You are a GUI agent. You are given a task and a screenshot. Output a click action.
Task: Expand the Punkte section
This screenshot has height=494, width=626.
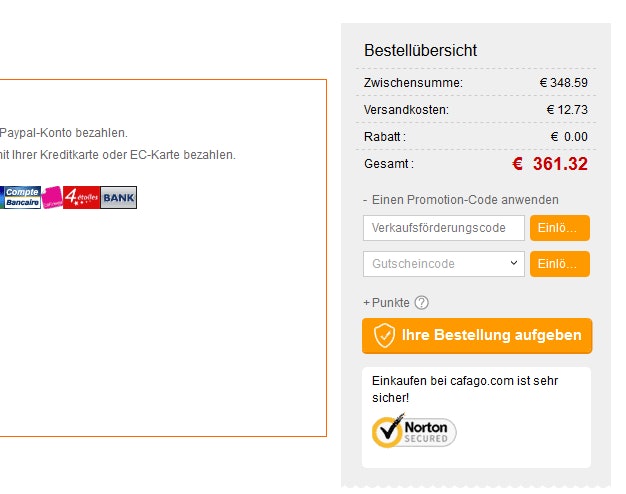point(386,303)
